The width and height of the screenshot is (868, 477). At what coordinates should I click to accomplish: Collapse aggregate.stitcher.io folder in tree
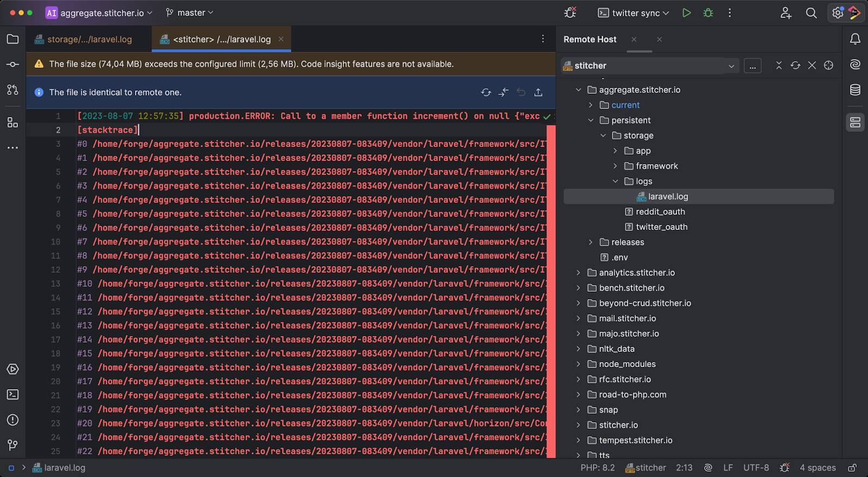[578, 90]
